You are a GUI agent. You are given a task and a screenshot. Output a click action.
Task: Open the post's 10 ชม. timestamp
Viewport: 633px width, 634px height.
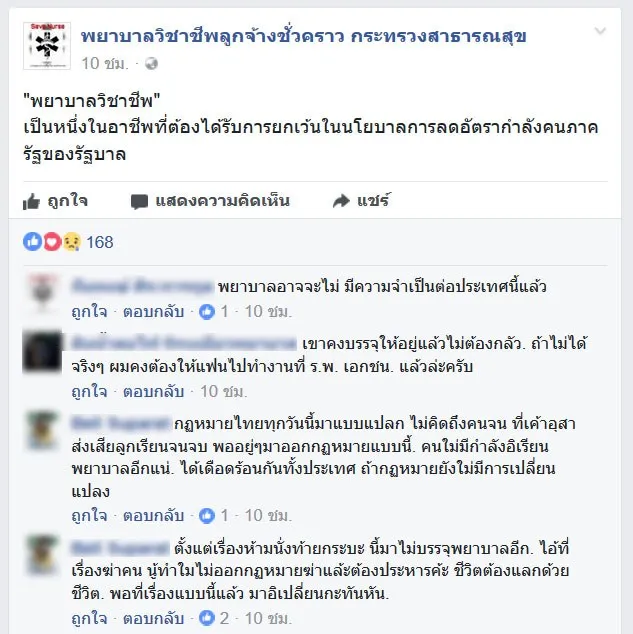(x=105, y=63)
